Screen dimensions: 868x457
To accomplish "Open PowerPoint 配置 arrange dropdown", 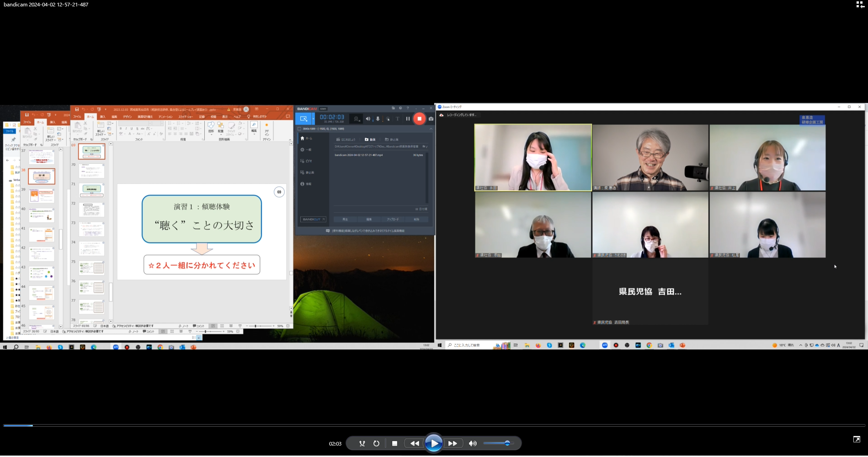I will pos(220,128).
